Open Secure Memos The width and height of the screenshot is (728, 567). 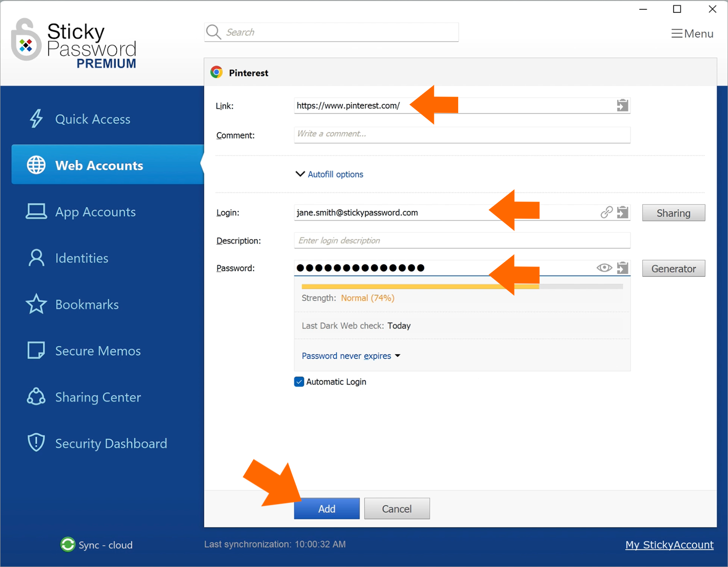(98, 351)
